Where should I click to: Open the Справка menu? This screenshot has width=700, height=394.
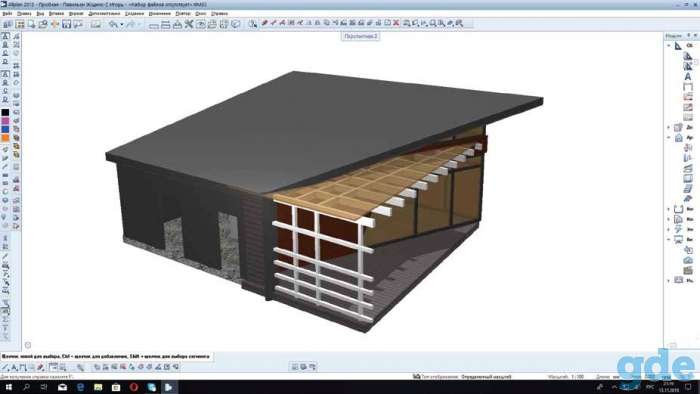tap(219, 14)
